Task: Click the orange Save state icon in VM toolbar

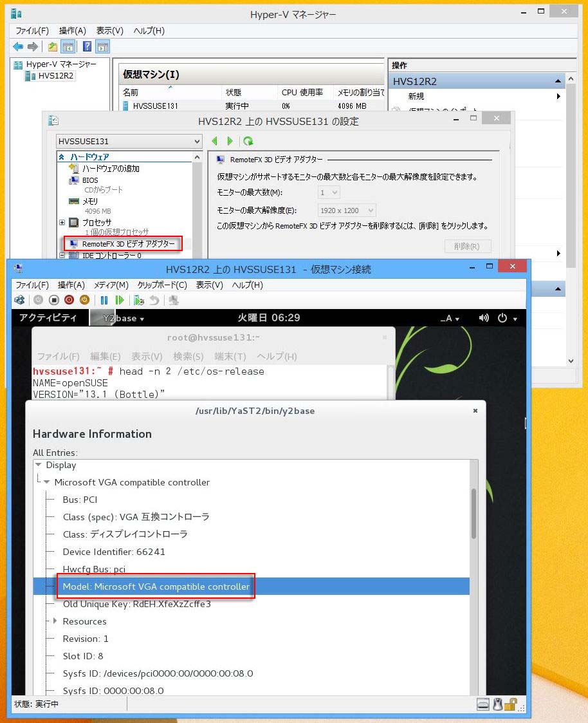Action: pyautogui.click(x=84, y=300)
